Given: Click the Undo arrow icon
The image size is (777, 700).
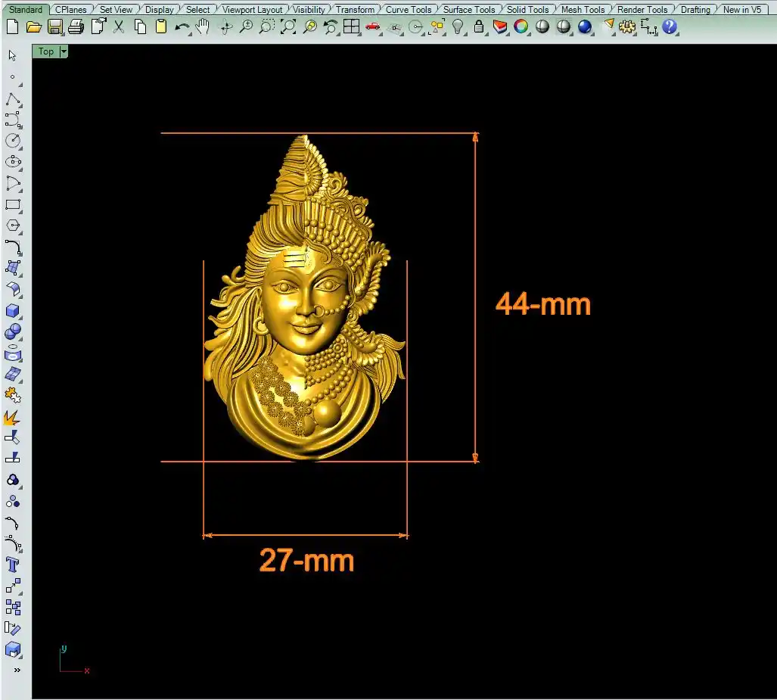Looking at the screenshot, I should (x=182, y=26).
